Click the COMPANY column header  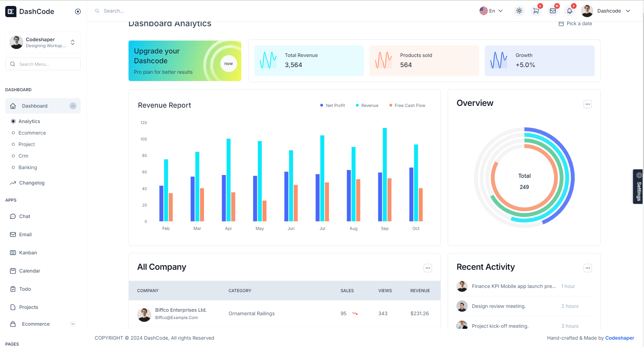(148, 291)
